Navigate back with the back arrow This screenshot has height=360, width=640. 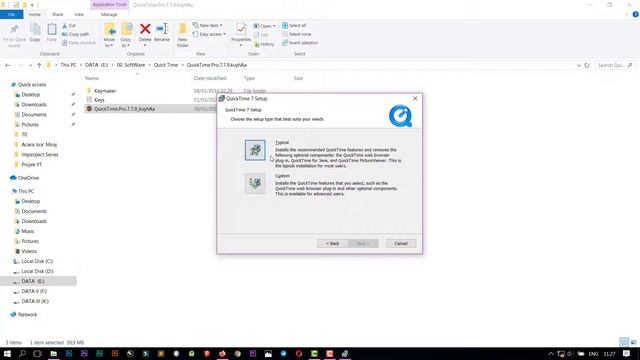pyautogui.click(x=8, y=65)
